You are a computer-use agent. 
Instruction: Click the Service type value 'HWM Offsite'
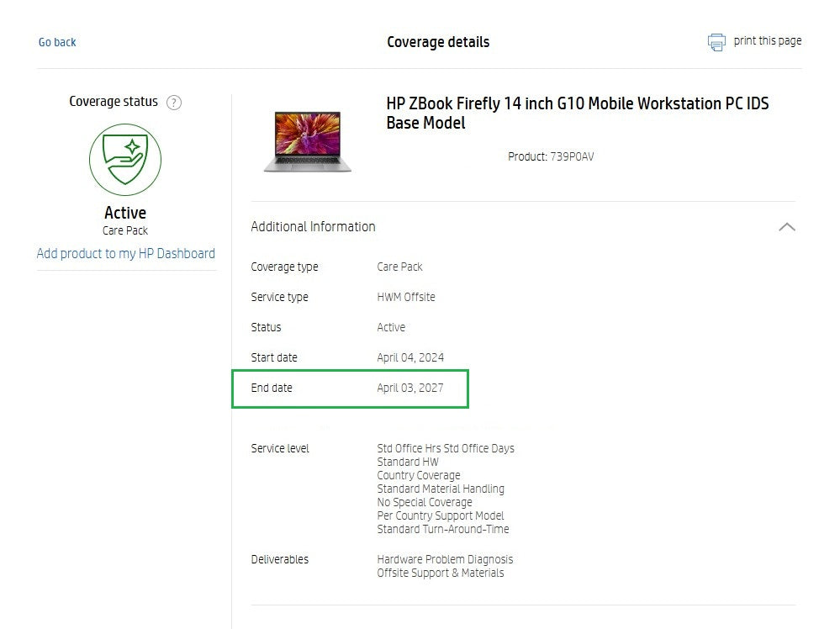point(406,297)
